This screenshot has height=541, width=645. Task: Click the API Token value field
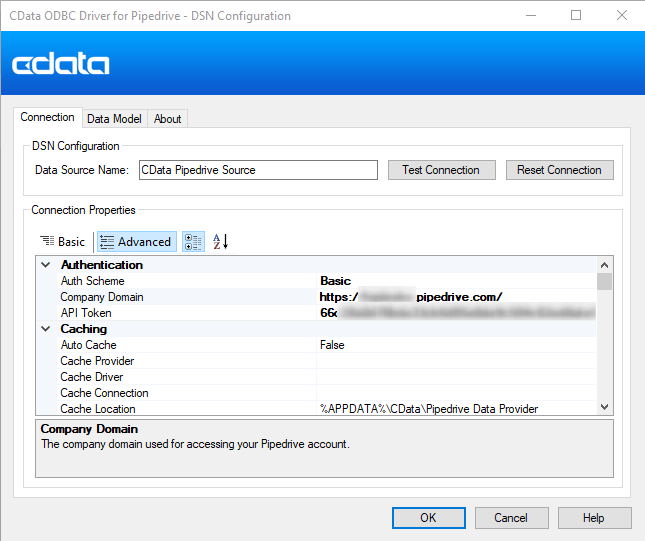(457, 313)
